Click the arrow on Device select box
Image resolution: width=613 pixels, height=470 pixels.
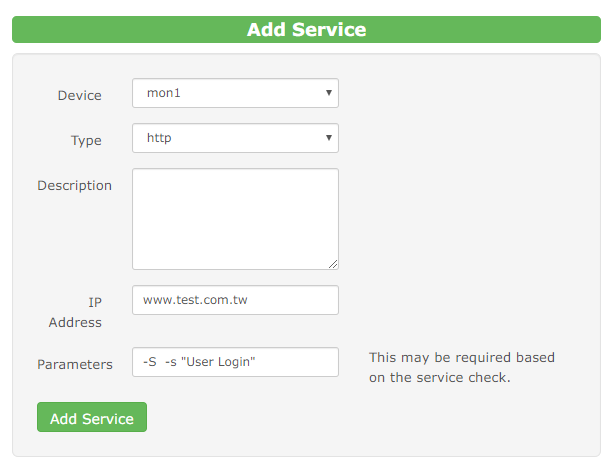(329, 93)
